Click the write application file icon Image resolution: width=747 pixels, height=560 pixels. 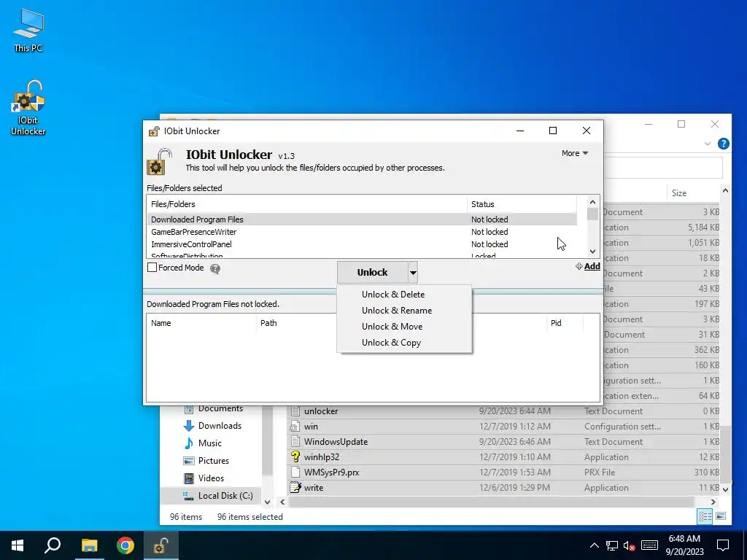295,487
